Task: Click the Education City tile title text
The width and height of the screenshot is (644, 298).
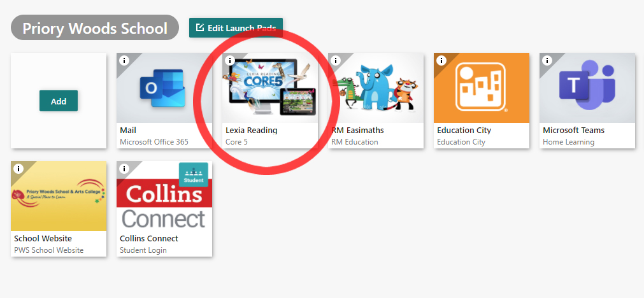Action: (x=464, y=130)
